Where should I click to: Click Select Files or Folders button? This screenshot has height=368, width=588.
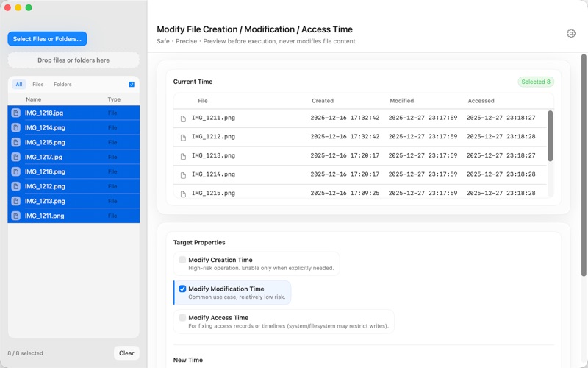tap(47, 39)
